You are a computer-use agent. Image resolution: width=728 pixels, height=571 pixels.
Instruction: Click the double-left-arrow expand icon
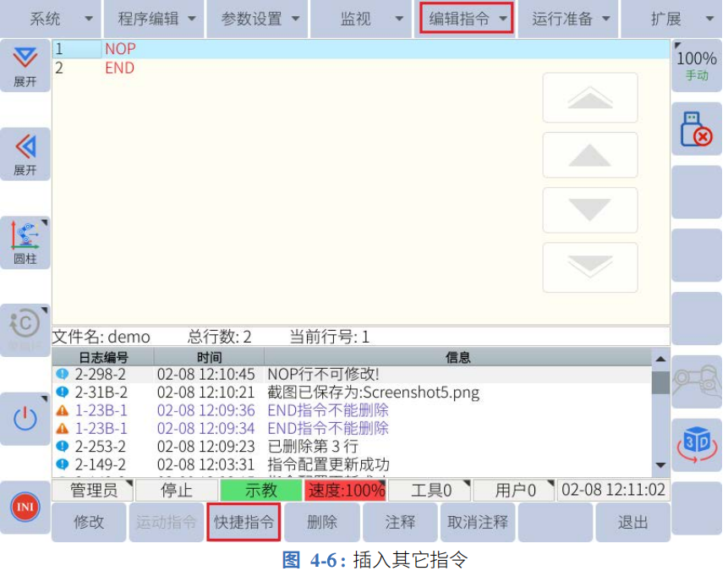(25, 153)
